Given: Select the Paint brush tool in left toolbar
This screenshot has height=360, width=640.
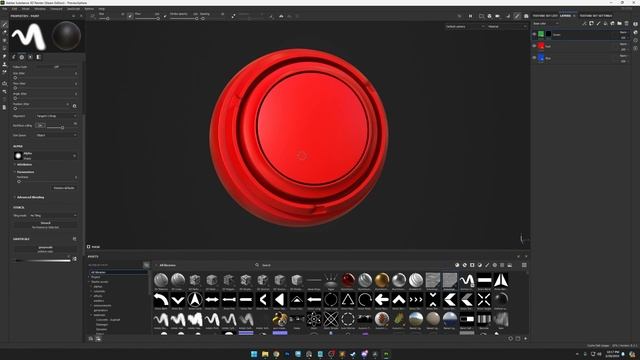Looking at the screenshot, I should pyautogui.click(x=4, y=24).
